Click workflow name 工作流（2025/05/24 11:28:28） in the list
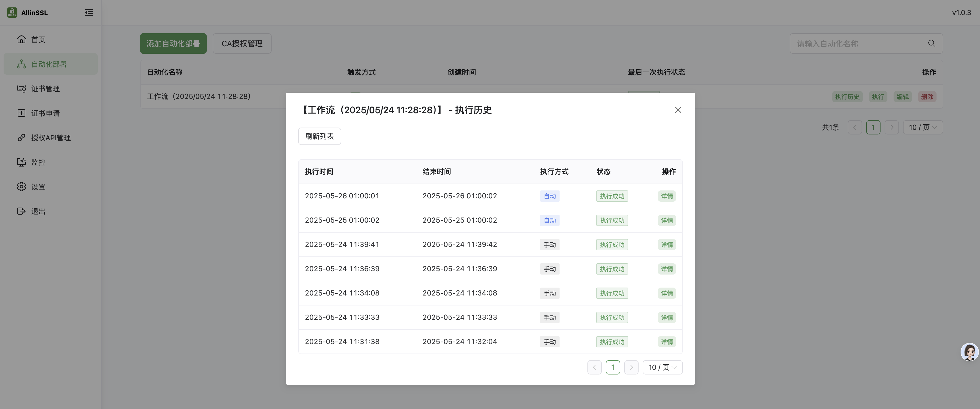The width and height of the screenshot is (980, 409). 199,97
